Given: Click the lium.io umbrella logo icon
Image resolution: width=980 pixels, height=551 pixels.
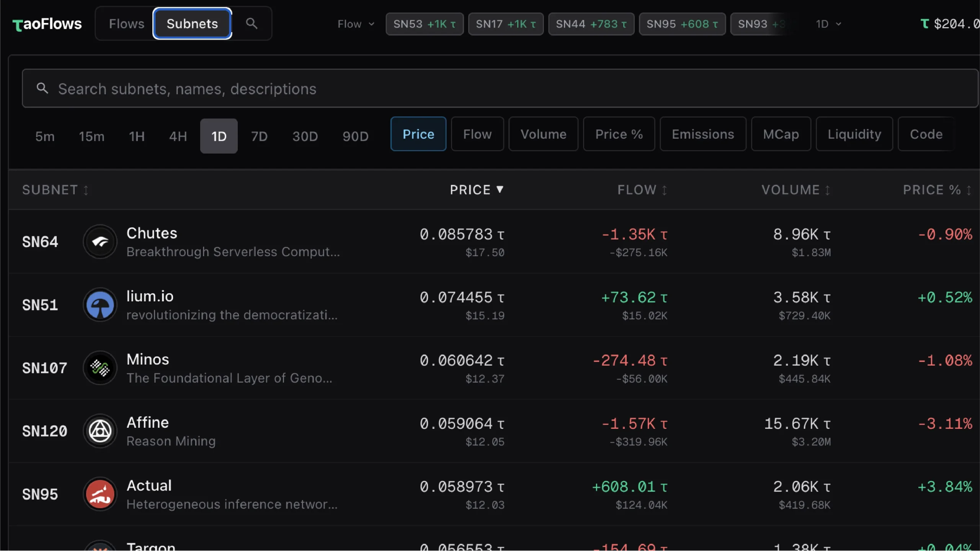Looking at the screenshot, I should (x=100, y=305).
